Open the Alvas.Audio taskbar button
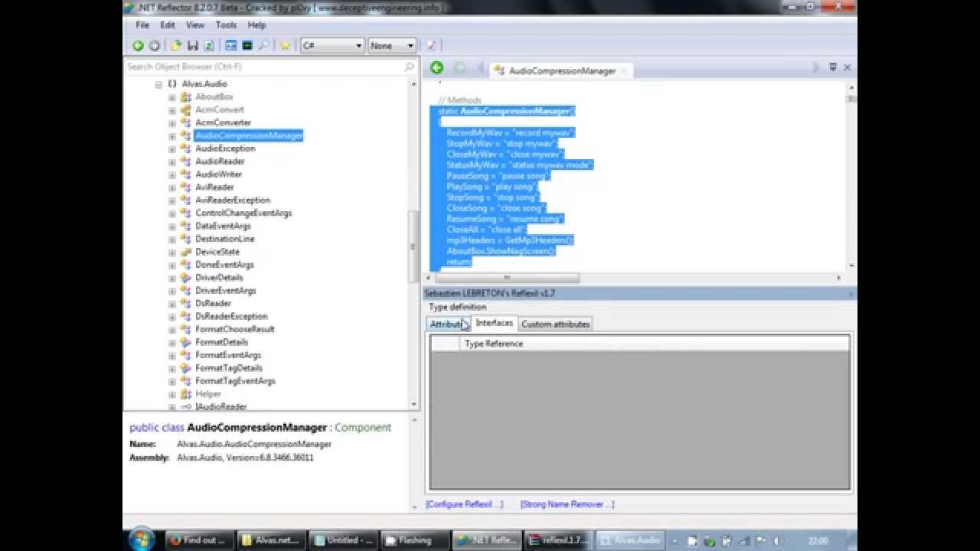Screen dimensions: 980x551 tap(630, 540)
